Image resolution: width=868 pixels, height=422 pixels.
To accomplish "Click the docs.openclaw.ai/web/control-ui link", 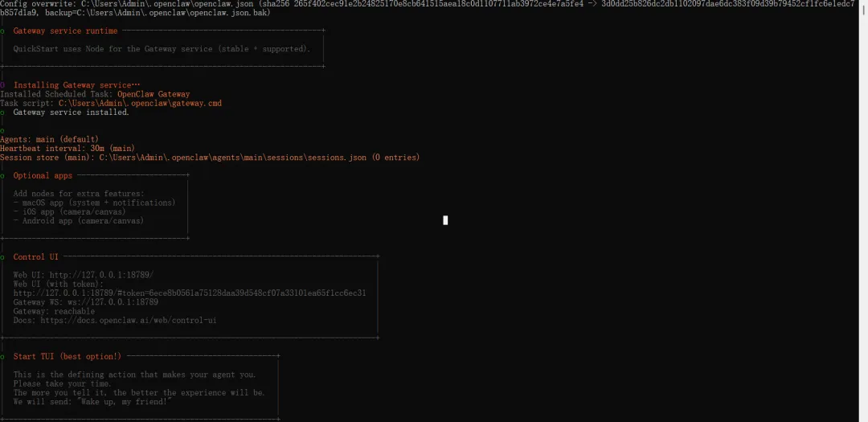I will coord(129,320).
